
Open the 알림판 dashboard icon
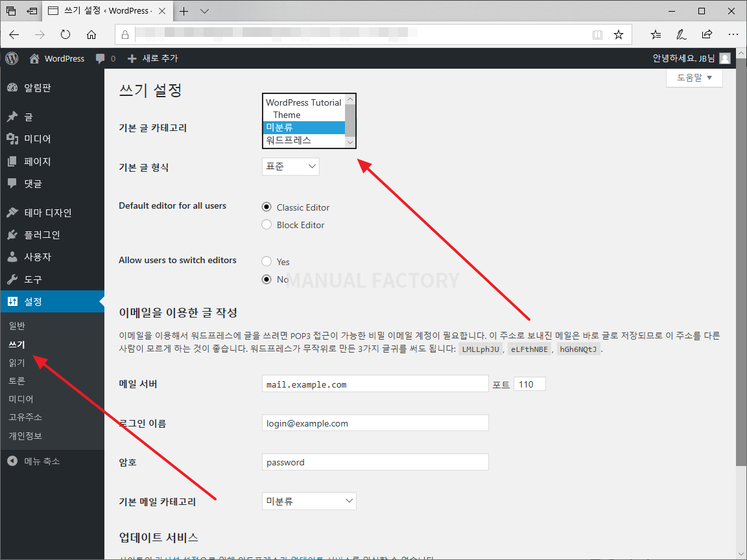pyautogui.click(x=12, y=87)
